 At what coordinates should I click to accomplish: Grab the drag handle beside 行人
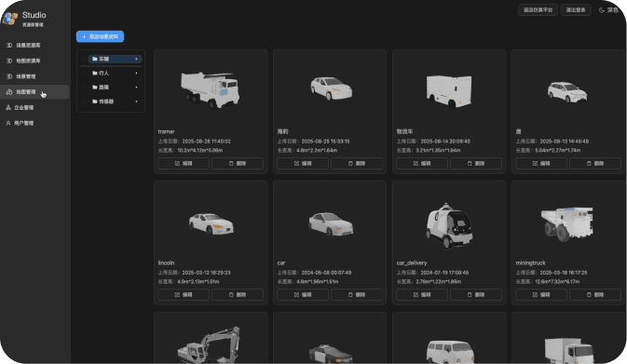tap(84, 74)
